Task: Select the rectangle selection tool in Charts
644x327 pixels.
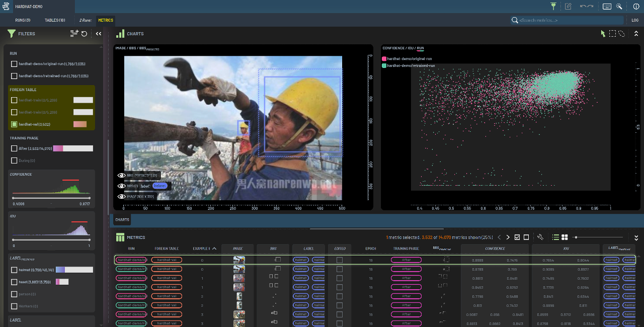Action: pos(612,34)
